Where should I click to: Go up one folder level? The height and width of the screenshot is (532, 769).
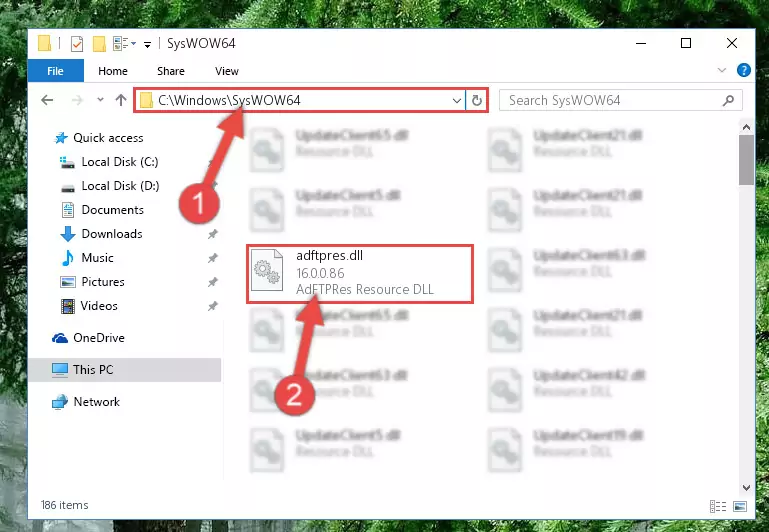coord(121,100)
